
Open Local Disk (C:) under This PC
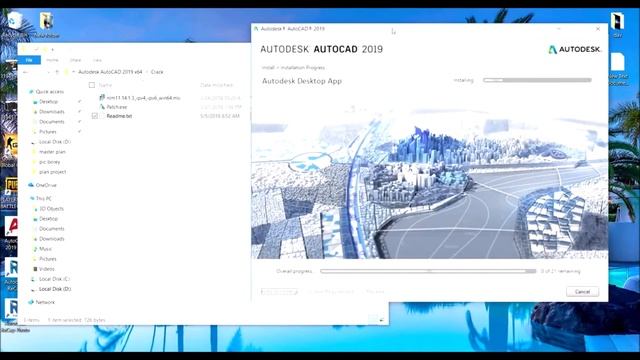tap(54, 279)
